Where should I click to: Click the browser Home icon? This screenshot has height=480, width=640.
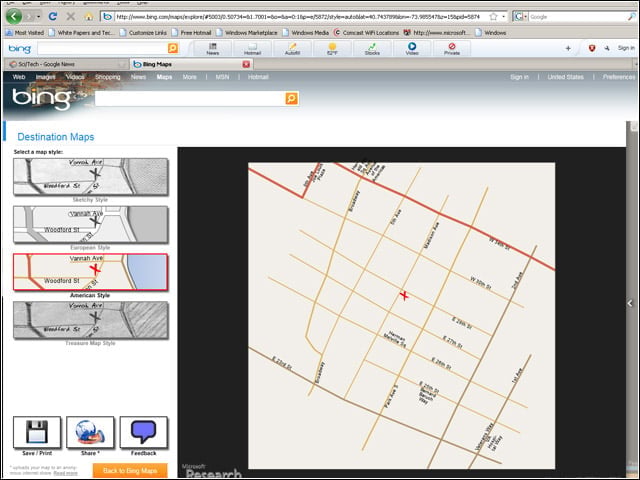point(89,16)
